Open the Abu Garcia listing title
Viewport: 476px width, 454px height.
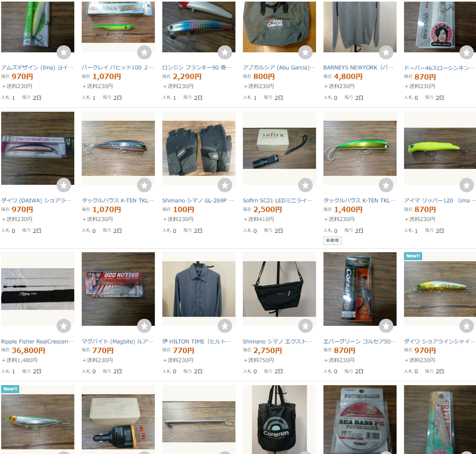279,67
